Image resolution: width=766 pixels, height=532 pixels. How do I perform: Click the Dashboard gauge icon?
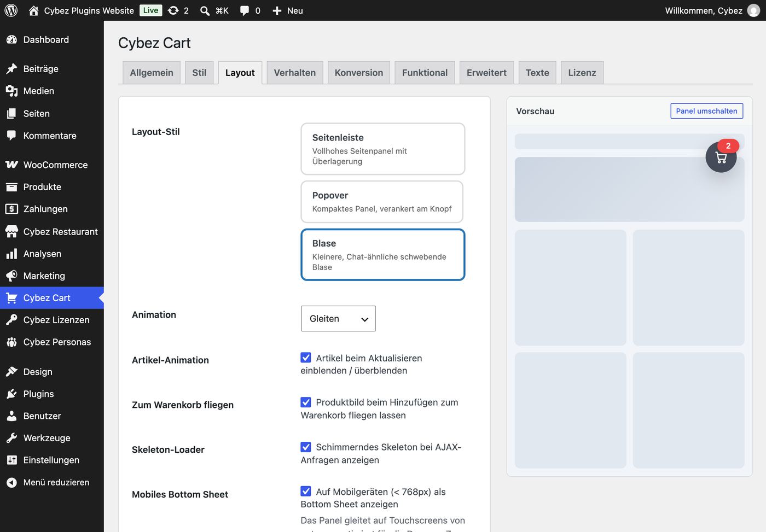point(11,39)
